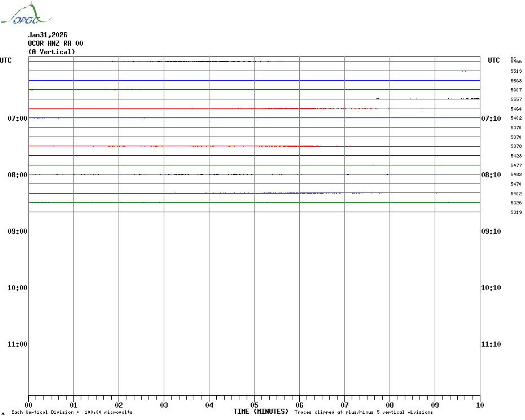Select the 11:00 time marker on left
This screenshot has width=525, height=420.
(x=17, y=344)
